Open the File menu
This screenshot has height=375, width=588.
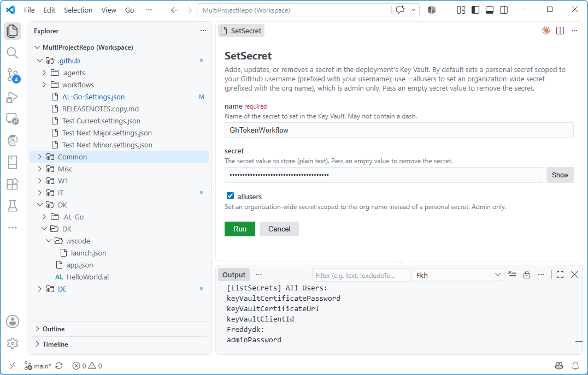click(30, 10)
